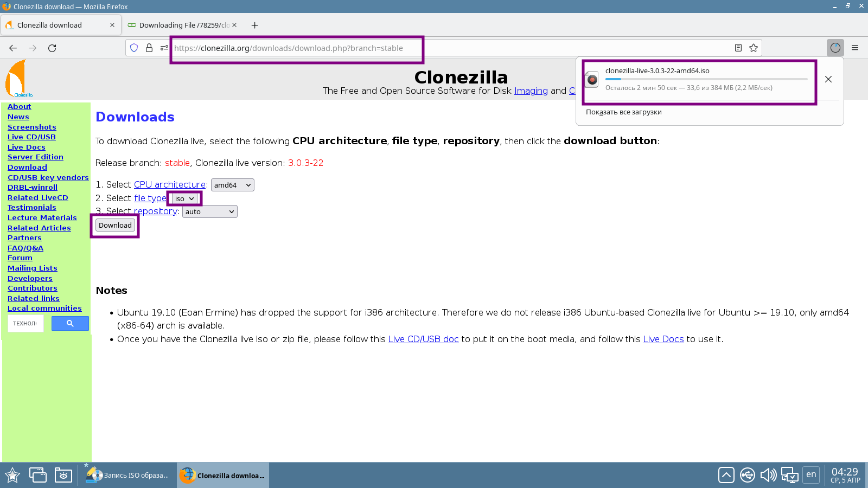
Task: Open News link in sidebar
Action: [x=18, y=117]
